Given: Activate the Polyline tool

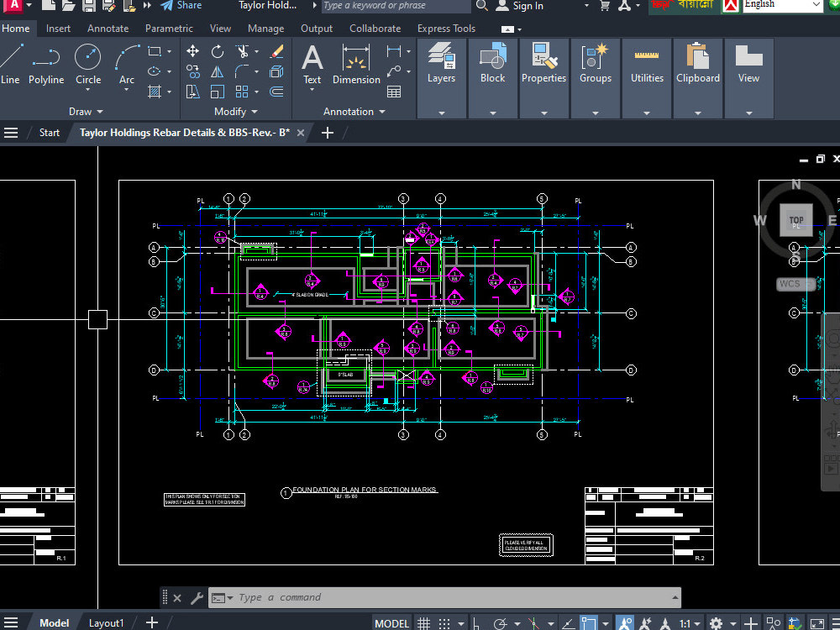Looking at the screenshot, I should pyautogui.click(x=46, y=59).
